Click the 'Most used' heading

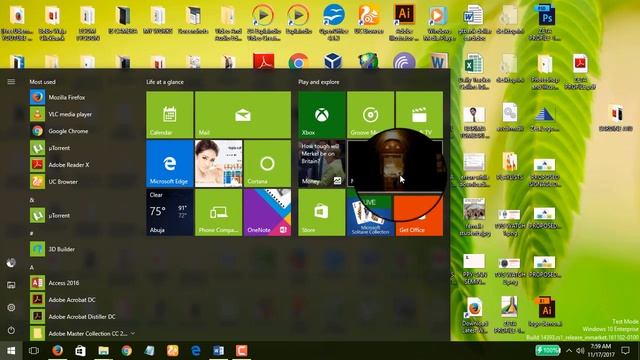pyautogui.click(x=42, y=82)
